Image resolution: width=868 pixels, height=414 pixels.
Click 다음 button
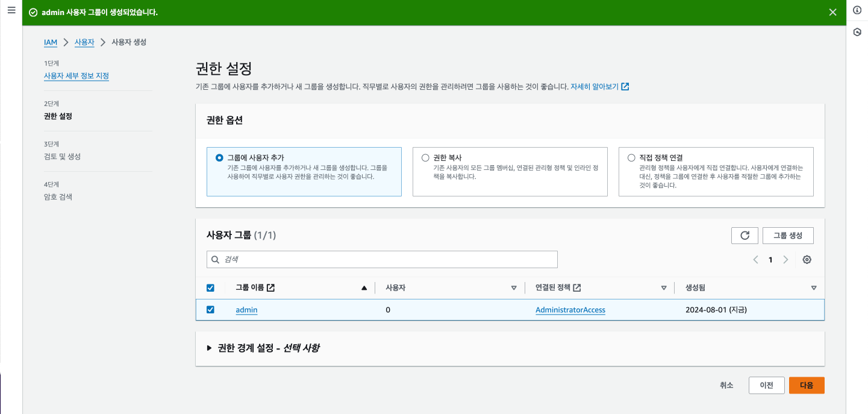pos(807,385)
